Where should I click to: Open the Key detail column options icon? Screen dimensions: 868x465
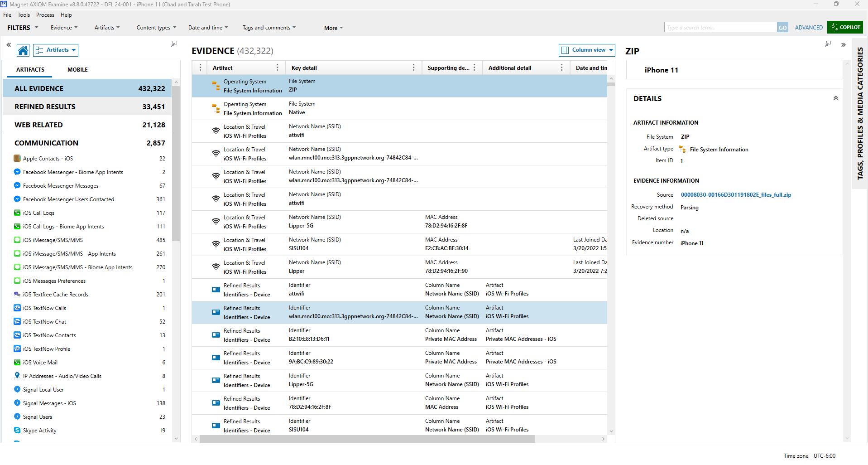coord(413,68)
